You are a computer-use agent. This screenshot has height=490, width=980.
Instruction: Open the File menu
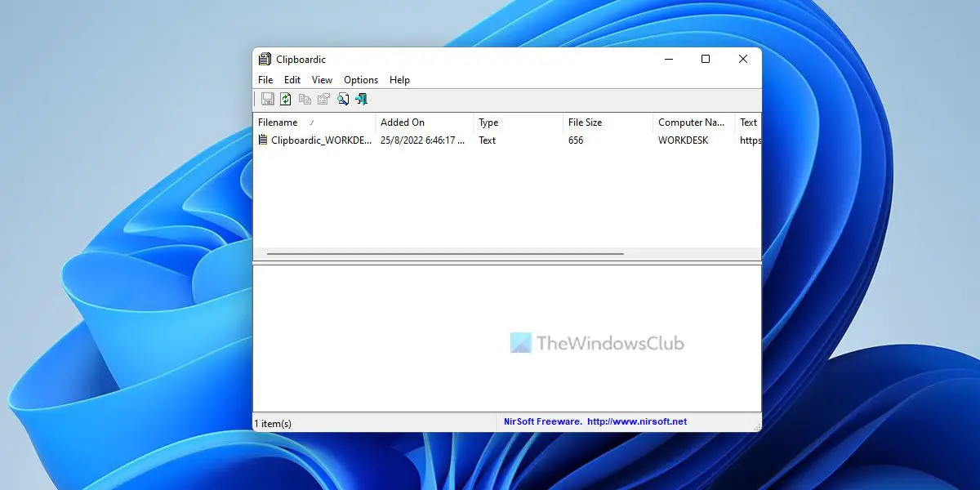(265, 80)
